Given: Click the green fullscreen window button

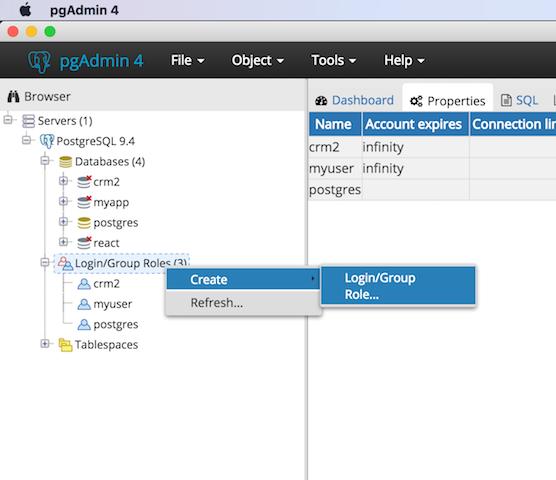Looking at the screenshot, I should pyautogui.click(x=50, y=32).
